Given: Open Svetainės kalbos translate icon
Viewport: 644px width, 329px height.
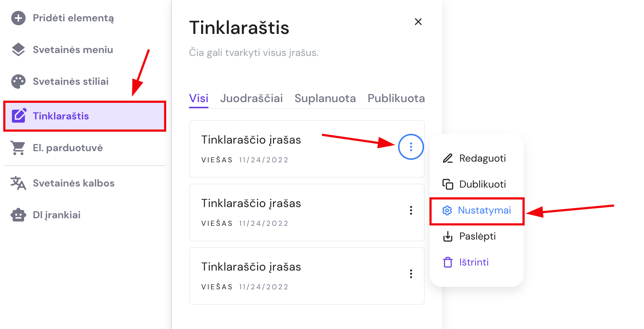Looking at the screenshot, I should [18, 183].
